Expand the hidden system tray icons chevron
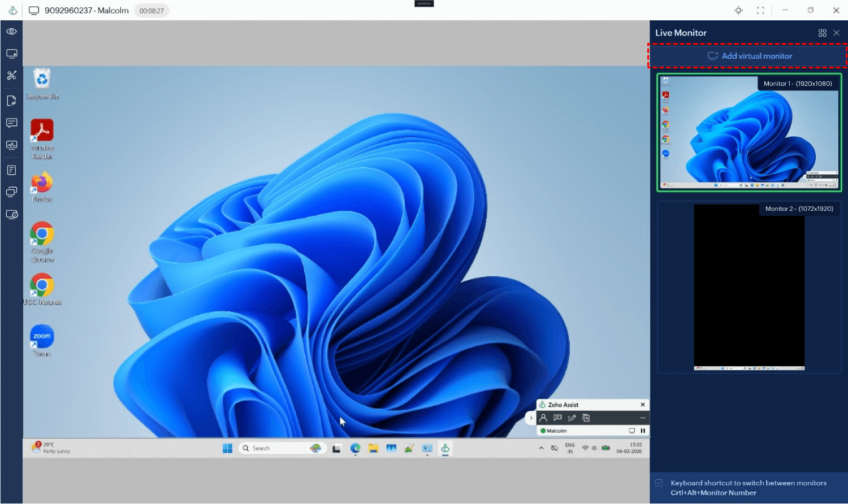The image size is (848, 504). click(541, 448)
